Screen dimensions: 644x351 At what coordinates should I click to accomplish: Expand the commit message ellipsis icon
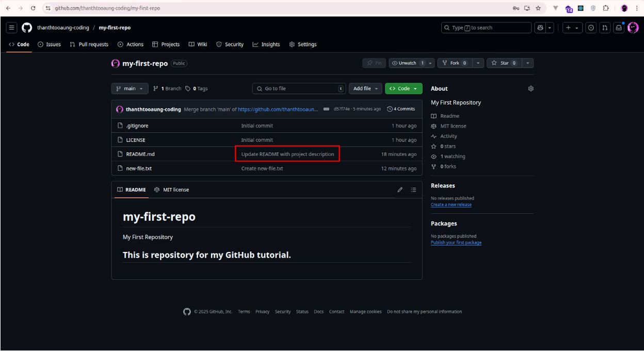pyautogui.click(x=326, y=109)
